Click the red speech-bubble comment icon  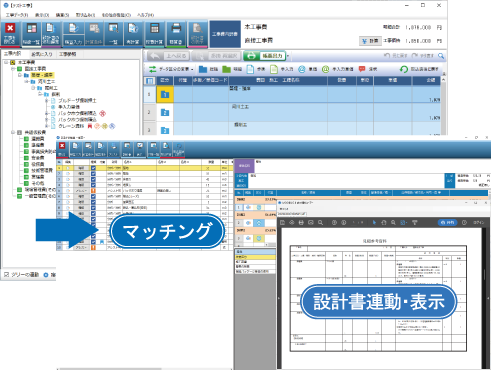click(x=362, y=69)
